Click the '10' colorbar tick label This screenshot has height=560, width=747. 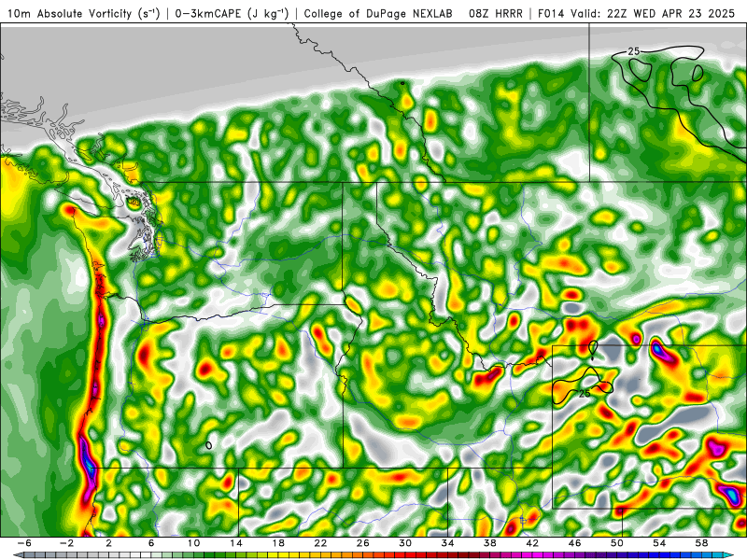point(193,543)
